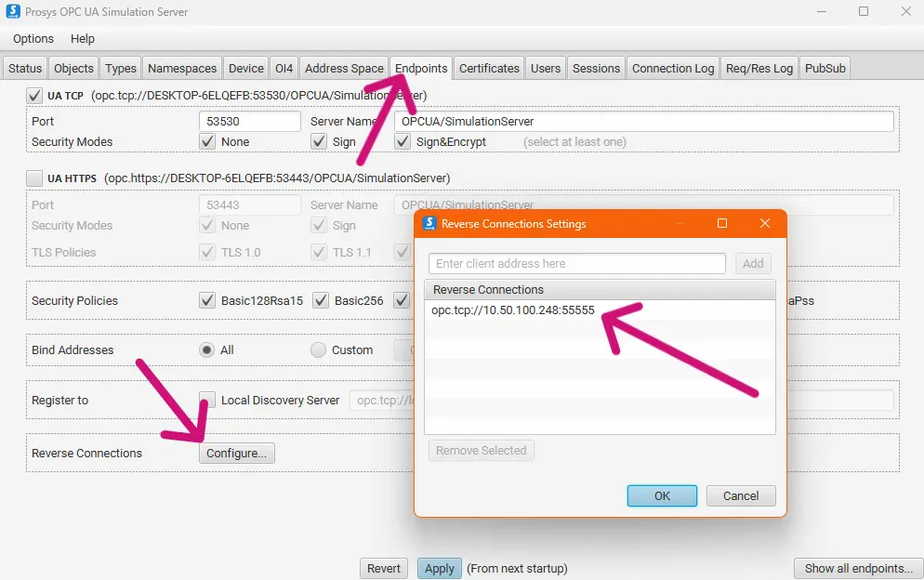Image resolution: width=924 pixels, height=580 pixels.
Task: Click the Local Discovery Server address field
Action: coord(382,401)
